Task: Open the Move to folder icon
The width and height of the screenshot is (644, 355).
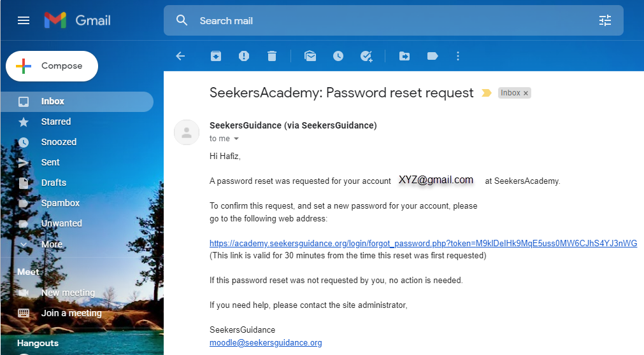Action: 404,56
